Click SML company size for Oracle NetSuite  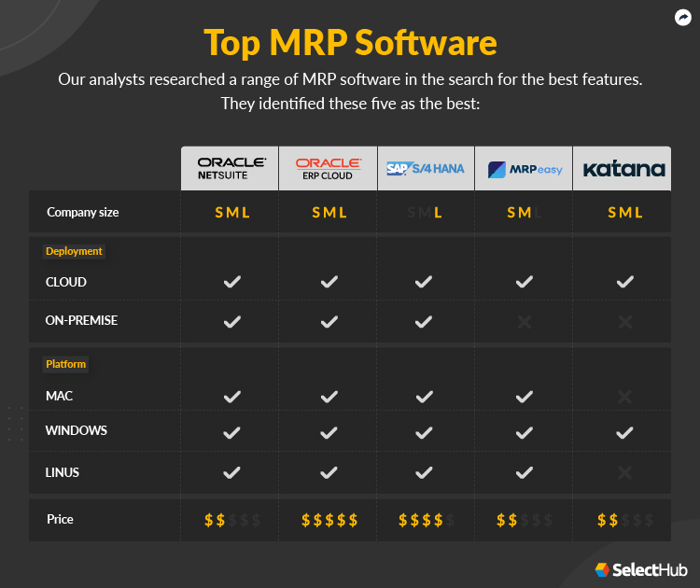[x=232, y=213]
